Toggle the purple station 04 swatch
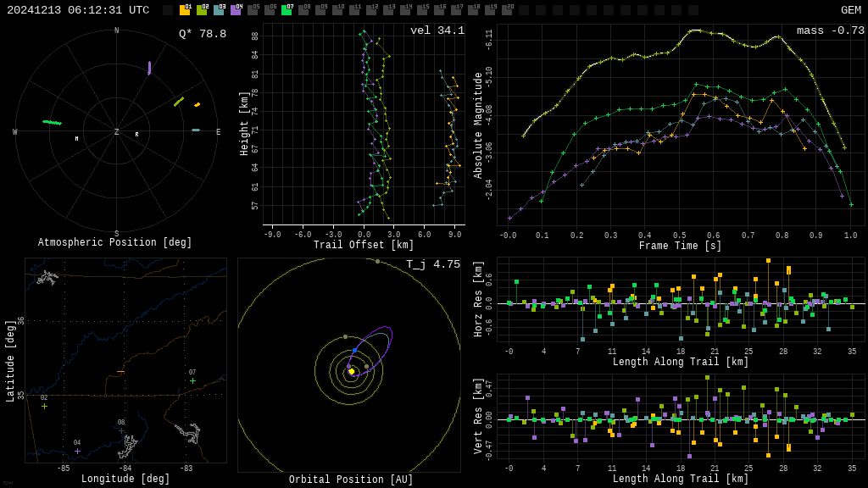Viewport: 868px width, 488px height. tap(236, 10)
